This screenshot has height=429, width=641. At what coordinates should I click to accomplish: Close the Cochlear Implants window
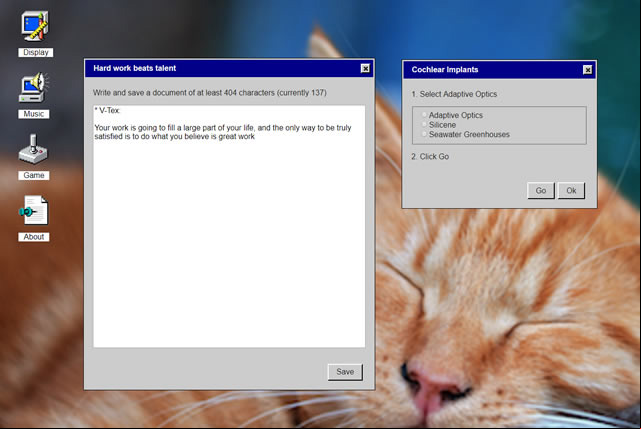587,70
